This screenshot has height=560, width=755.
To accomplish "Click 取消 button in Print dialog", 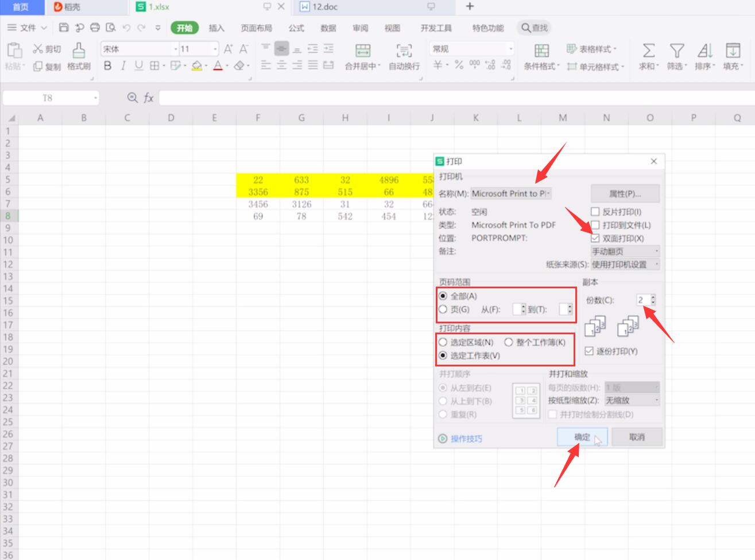I will coord(637,437).
